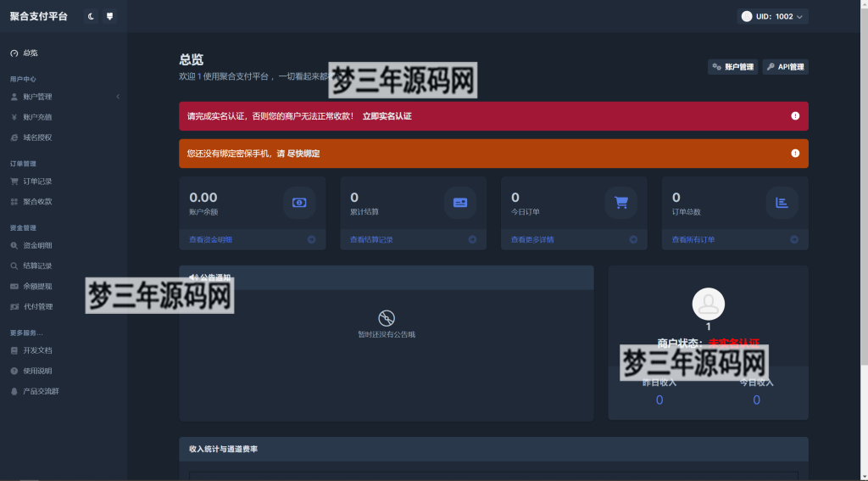
Task: Click the exclamation icon in orange alert
Action: (x=795, y=153)
